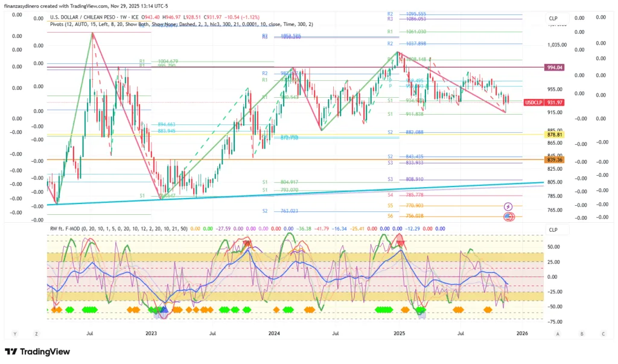Click the Y scale button at bottom left

point(14,333)
